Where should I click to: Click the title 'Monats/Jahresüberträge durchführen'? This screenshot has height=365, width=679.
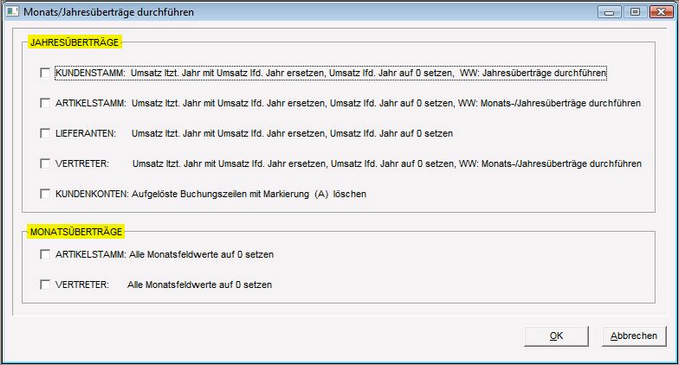pos(109,12)
